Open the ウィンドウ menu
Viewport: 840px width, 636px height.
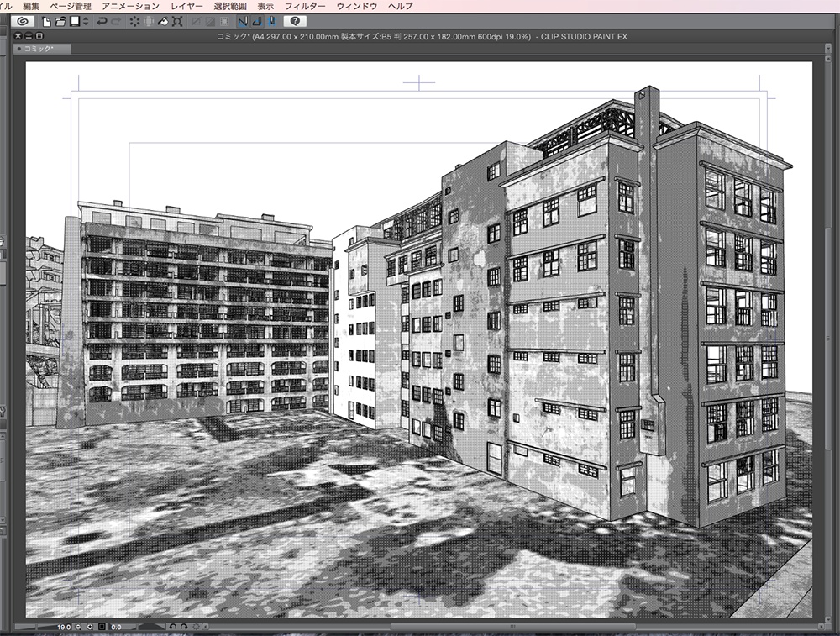[x=357, y=6]
